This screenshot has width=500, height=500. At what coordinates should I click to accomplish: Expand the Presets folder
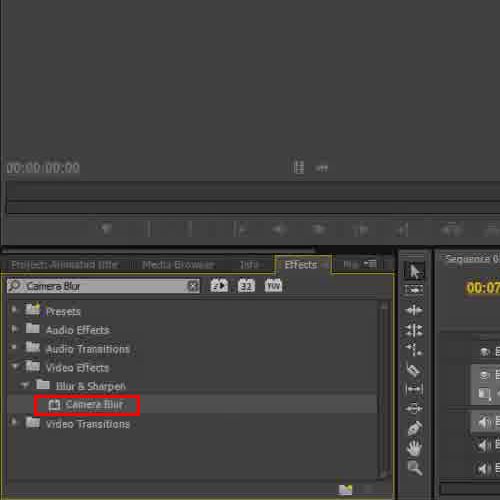click(x=14, y=310)
